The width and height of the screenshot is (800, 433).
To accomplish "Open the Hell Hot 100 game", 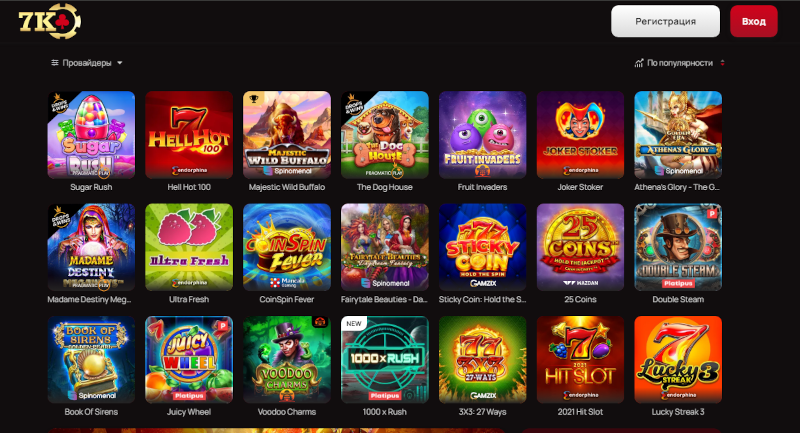I will (189, 135).
